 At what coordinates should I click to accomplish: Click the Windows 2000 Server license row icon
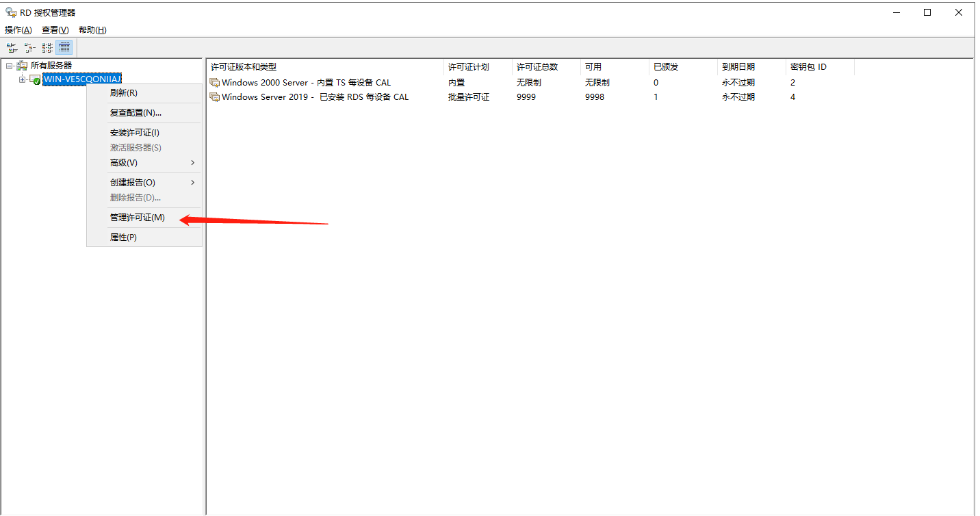(x=215, y=83)
